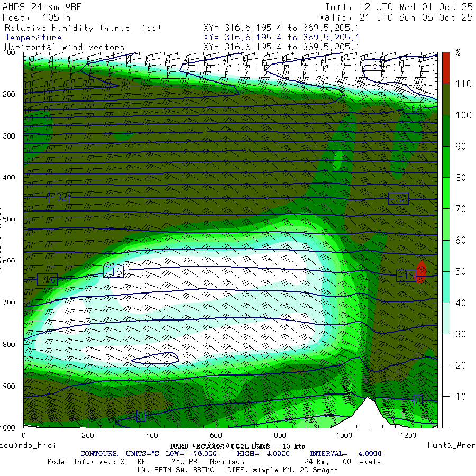The width and height of the screenshot is (476, 476).
Task: Click the '60 levels,' text
Action: [363, 462]
